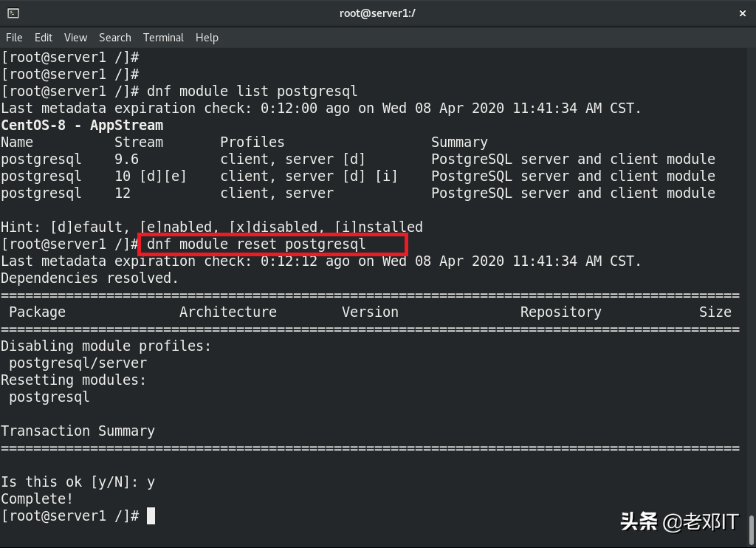Click the Transaction Summary text
The width and height of the screenshot is (756, 548).
[x=78, y=431]
